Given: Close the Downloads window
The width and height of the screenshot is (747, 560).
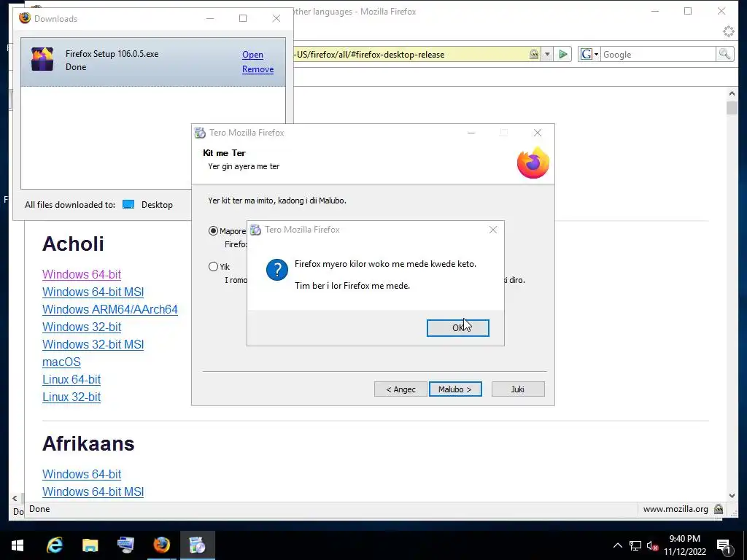Looking at the screenshot, I should click(x=276, y=18).
